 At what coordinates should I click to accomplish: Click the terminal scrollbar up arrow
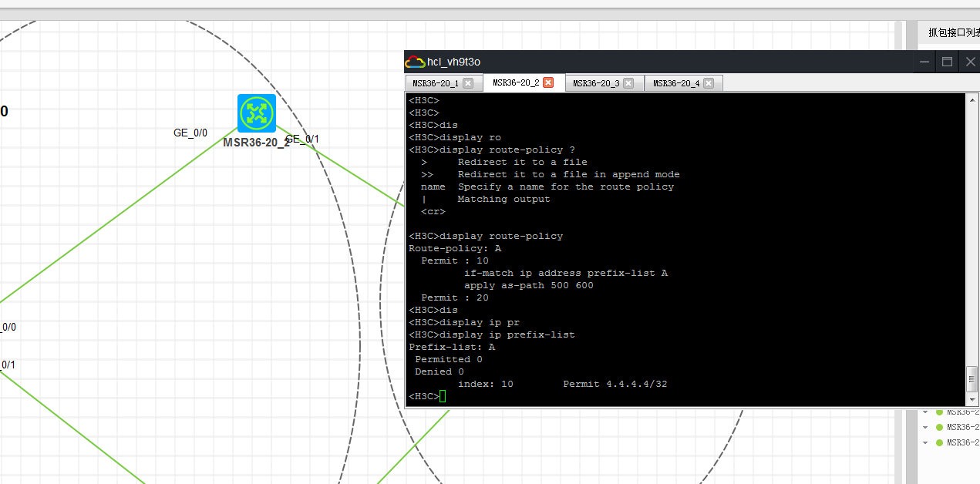point(972,100)
